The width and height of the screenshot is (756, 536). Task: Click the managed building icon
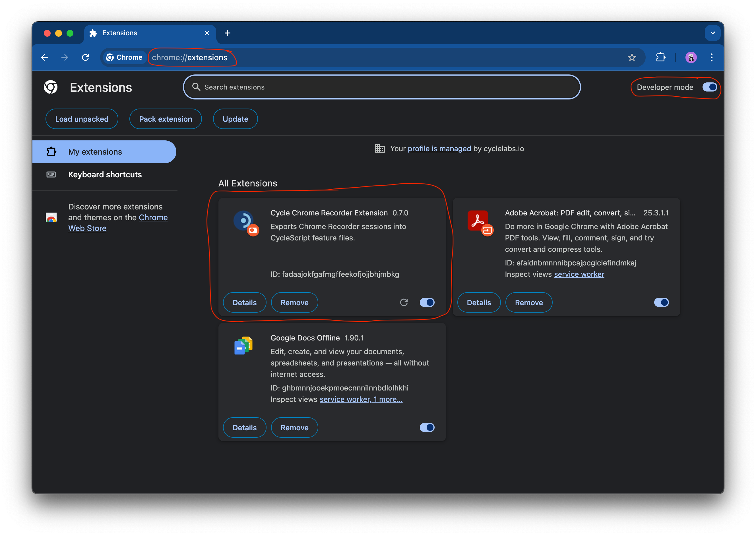[x=380, y=149]
